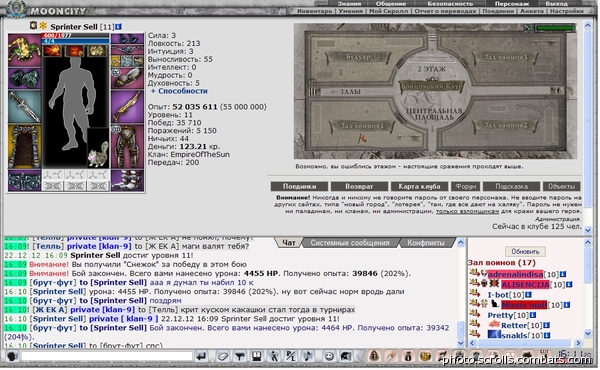Screen dimensions: 600x370
Task: Click the Карта клуба button
Action: [x=419, y=186]
